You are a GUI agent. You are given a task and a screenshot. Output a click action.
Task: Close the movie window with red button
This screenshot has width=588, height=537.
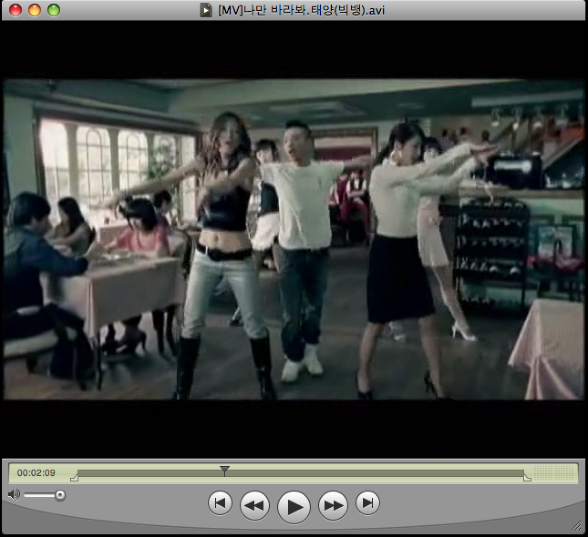15,10
